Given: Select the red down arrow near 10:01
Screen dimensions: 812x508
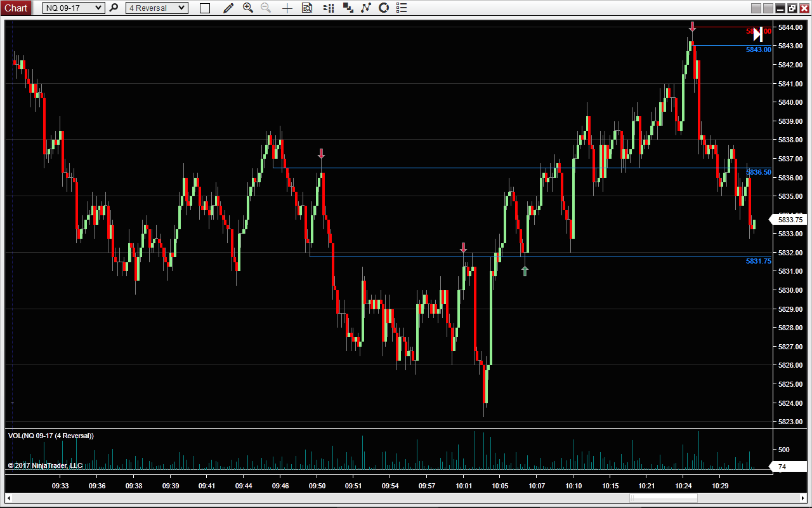Looking at the screenshot, I should click(464, 248).
